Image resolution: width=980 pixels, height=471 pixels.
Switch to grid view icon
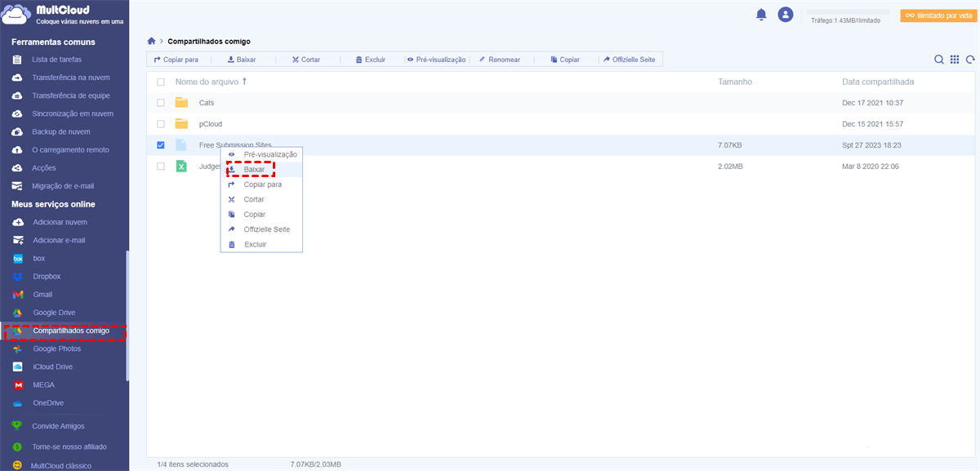point(955,60)
